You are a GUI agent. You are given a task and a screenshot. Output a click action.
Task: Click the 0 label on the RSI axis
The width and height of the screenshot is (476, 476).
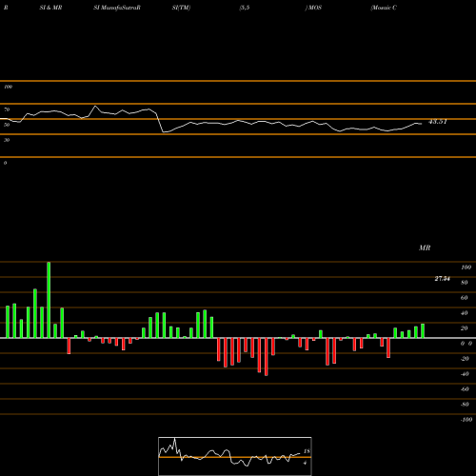5,163
